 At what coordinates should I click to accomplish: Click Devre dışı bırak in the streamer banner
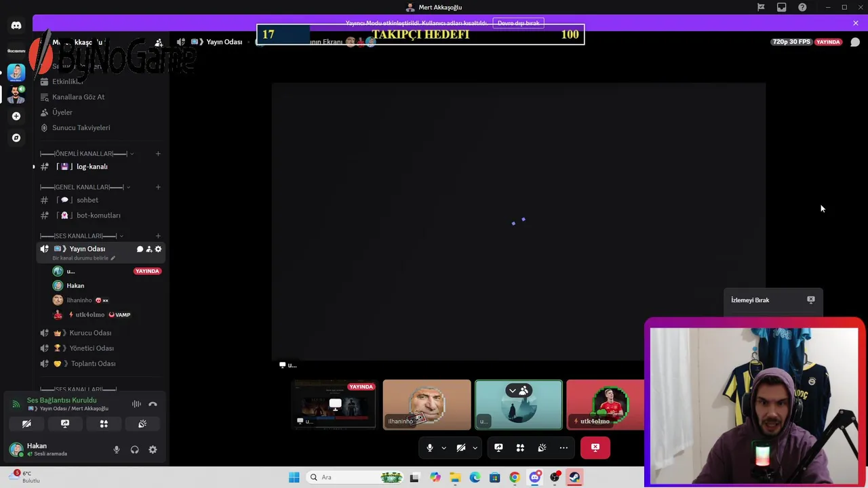tap(519, 23)
